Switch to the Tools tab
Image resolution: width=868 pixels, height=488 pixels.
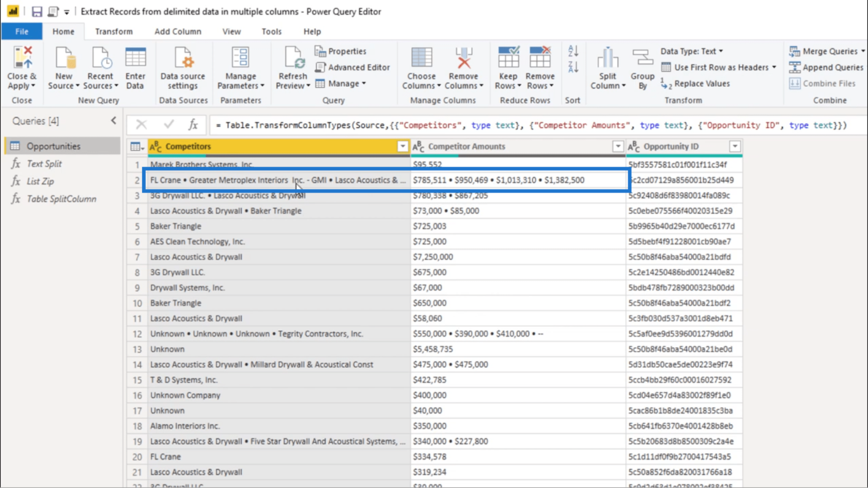click(271, 32)
